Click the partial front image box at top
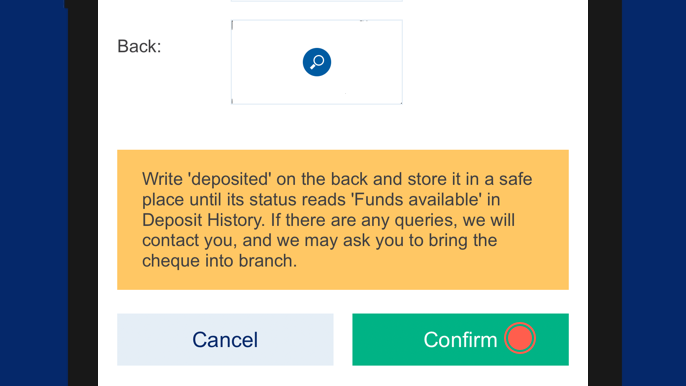 [317, 1]
